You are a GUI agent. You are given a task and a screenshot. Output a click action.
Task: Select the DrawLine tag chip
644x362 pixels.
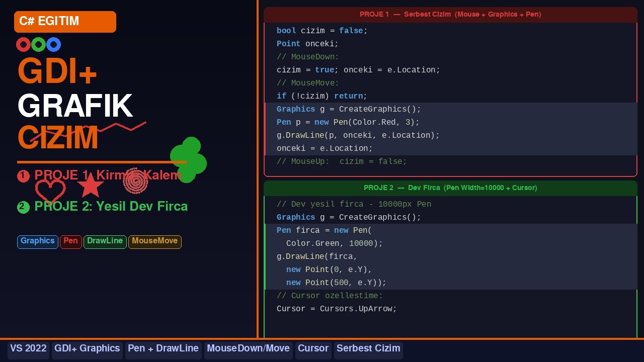(105, 242)
